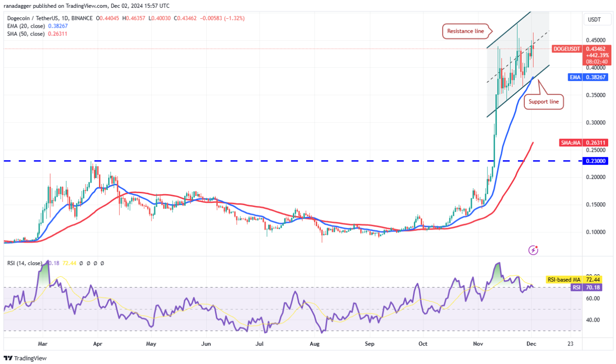The width and height of the screenshot is (616, 364).
Task: Select the EMA (20, close) indicator legend
Action: 26,26
